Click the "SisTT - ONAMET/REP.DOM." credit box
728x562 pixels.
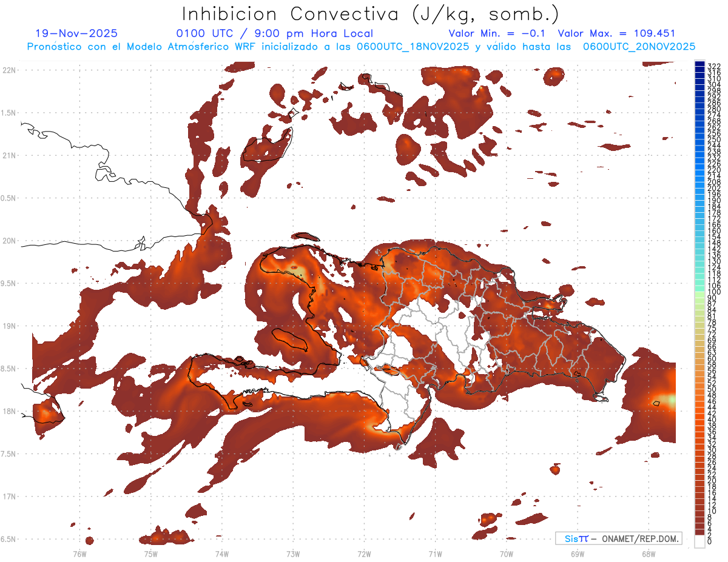pos(619,538)
